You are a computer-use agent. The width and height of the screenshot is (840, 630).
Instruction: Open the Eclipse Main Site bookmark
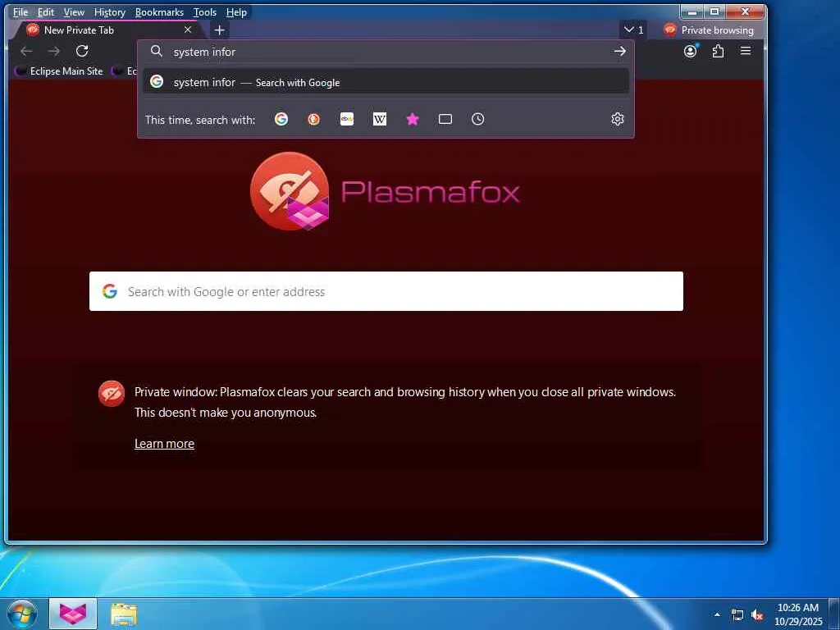coord(59,71)
